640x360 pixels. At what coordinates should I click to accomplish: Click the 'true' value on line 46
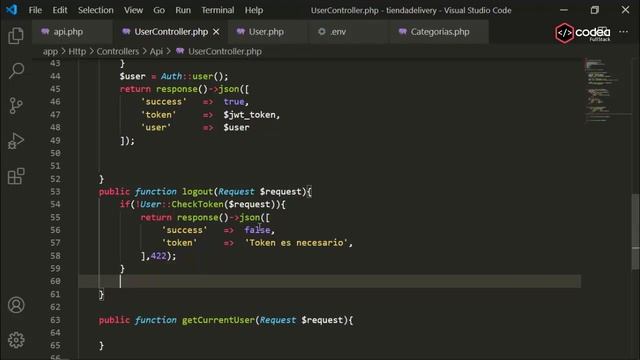[x=234, y=102]
